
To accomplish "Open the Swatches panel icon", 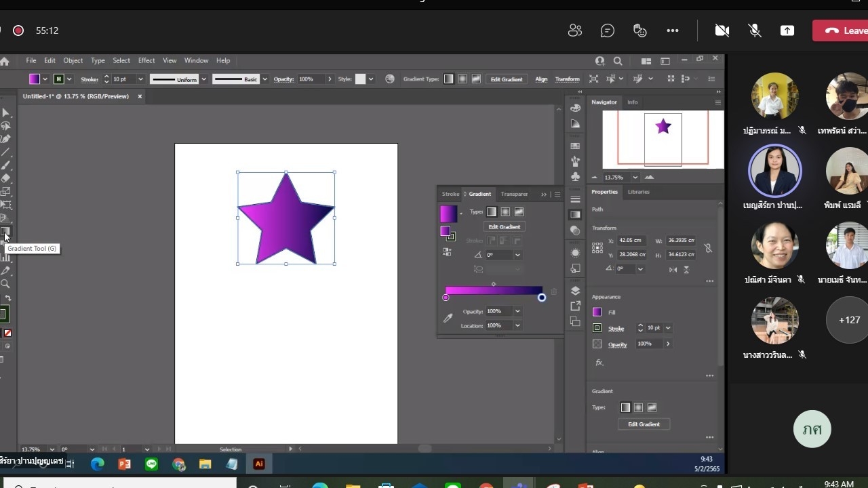I will point(575,146).
